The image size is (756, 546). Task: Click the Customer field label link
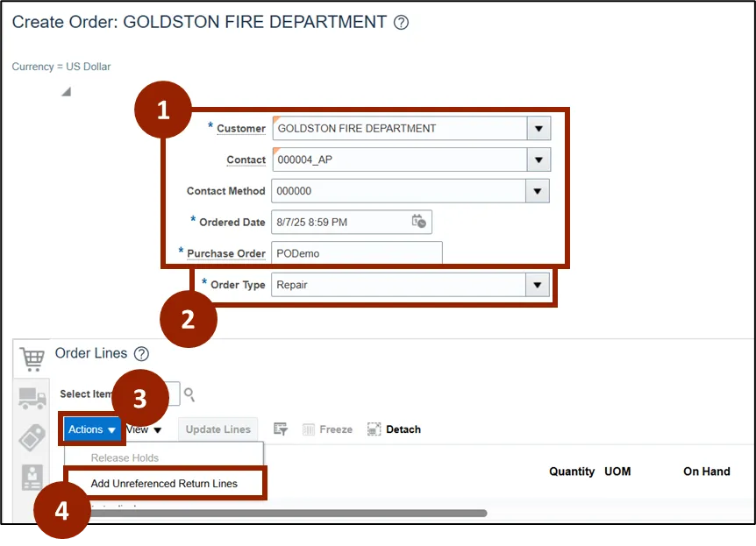point(241,129)
